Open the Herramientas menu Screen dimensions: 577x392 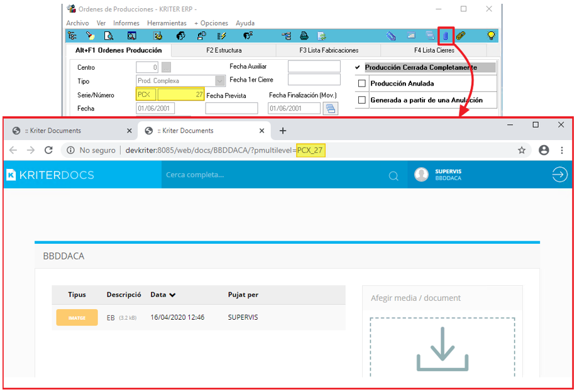coord(167,23)
